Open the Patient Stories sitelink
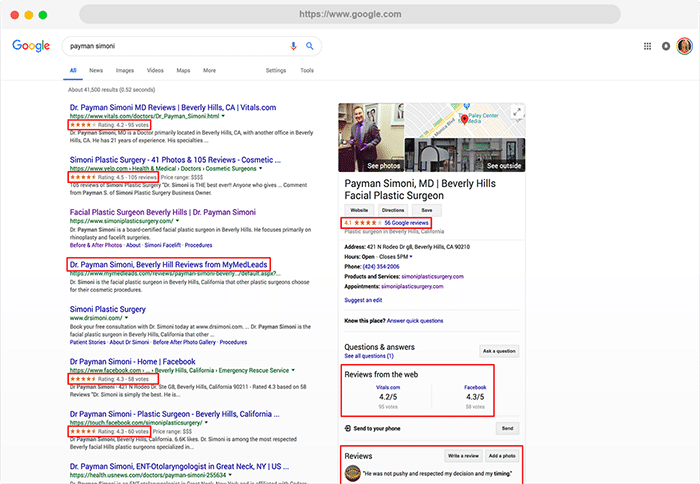700x484 pixels. point(88,342)
